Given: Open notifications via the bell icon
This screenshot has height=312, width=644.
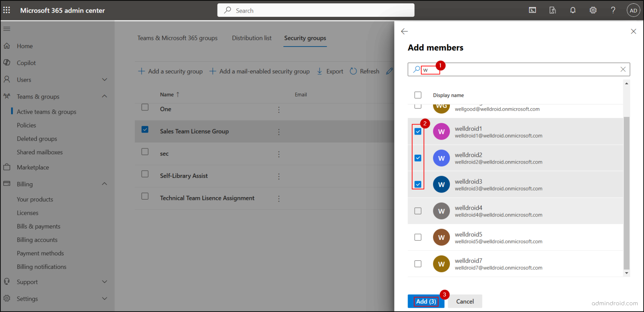Looking at the screenshot, I should pyautogui.click(x=573, y=10).
